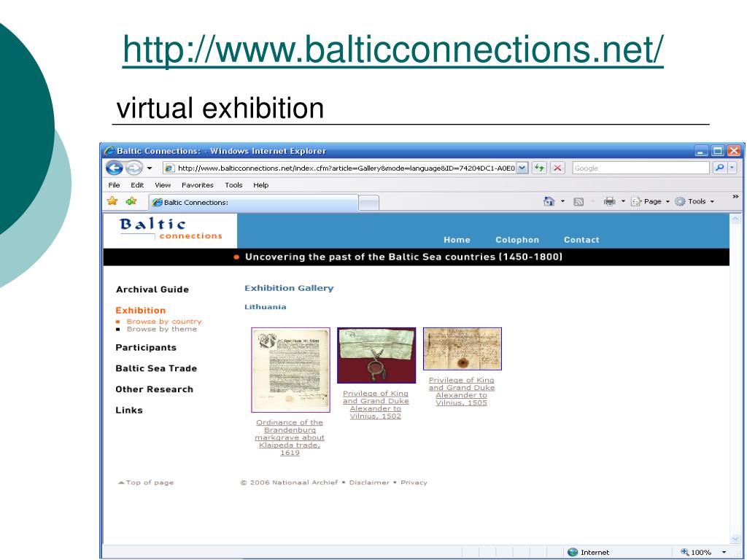This screenshot has width=747, height=560.
Task: Click the Add to Favorites icon
Action: pyautogui.click(x=131, y=201)
